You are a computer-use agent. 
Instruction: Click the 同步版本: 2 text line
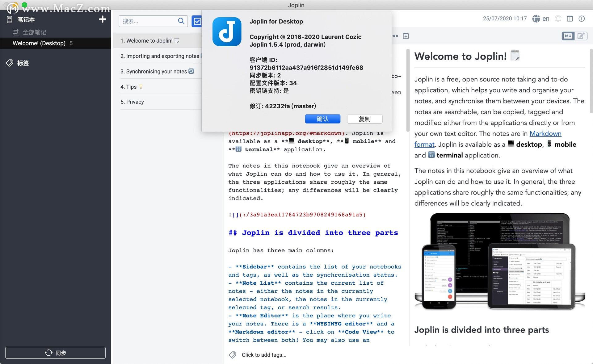coord(265,75)
